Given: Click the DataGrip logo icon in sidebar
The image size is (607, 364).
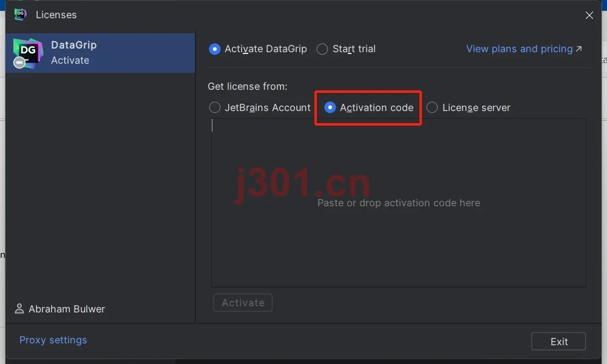Looking at the screenshot, I should tap(27, 53).
